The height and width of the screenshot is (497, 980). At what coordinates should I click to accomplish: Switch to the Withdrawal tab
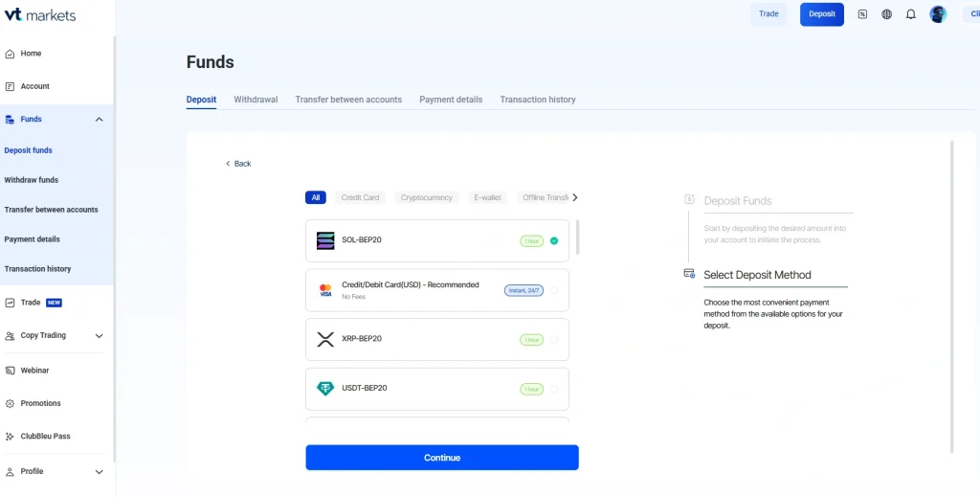256,100
